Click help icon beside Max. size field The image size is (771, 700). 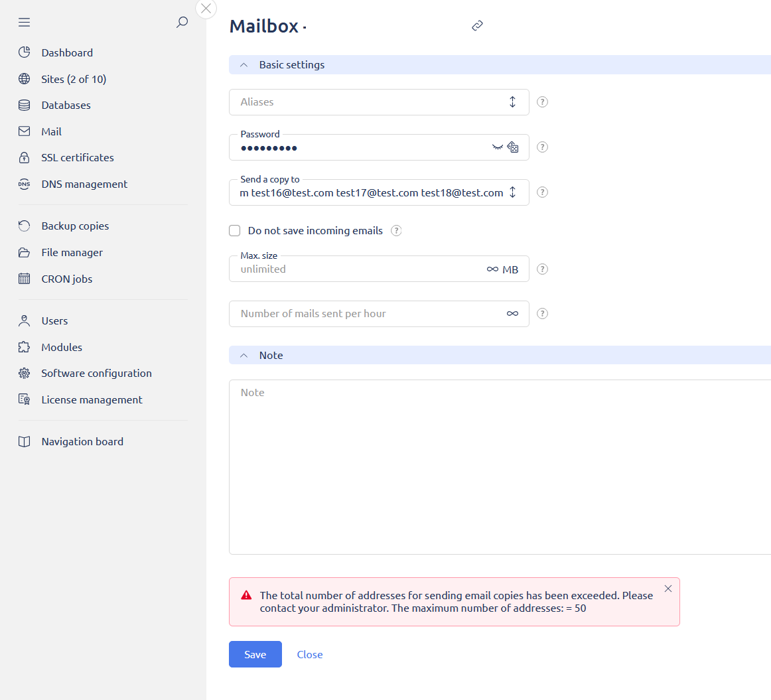click(542, 269)
